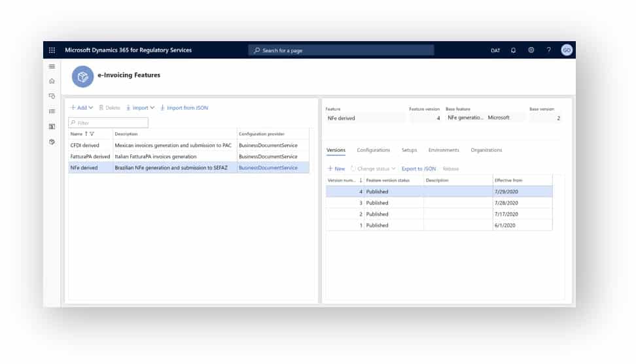The width and height of the screenshot is (636, 364).
Task: Open the Import dropdown
Action: [x=140, y=108]
